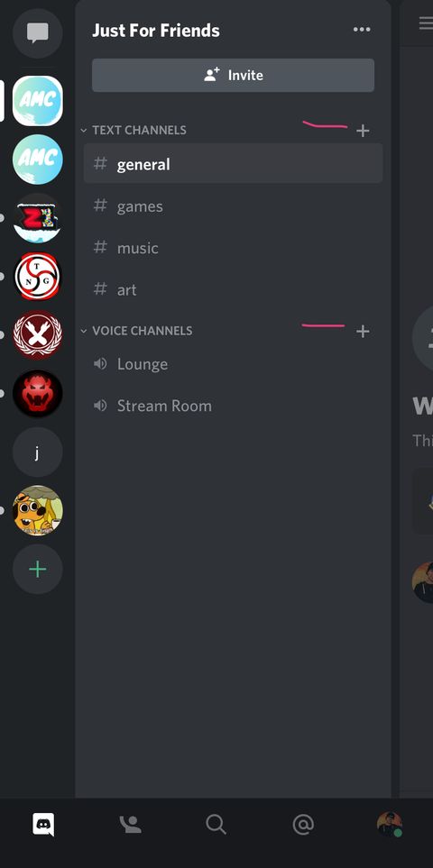Image resolution: width=433 pixels, height=868 pixels.
Task: Open the 'This is fine' dog server
Action: pos(37,510)
